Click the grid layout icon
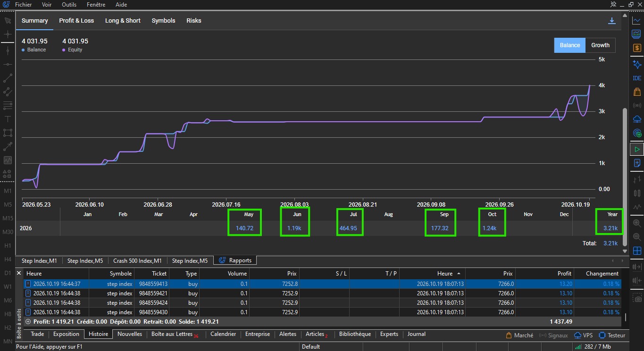This screenshot has width=644, height=351. [637, 251]
